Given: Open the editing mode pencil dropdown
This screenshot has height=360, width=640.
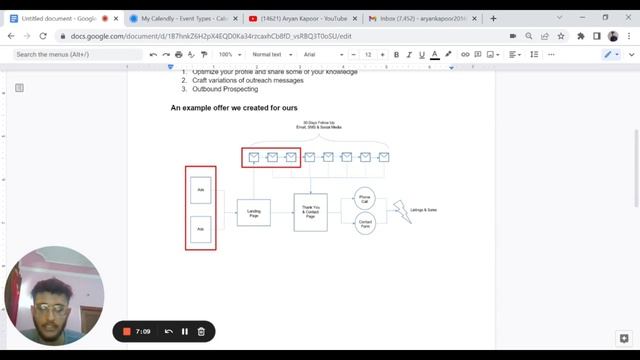Looking at the screenshot, I should tap(611, 54).
